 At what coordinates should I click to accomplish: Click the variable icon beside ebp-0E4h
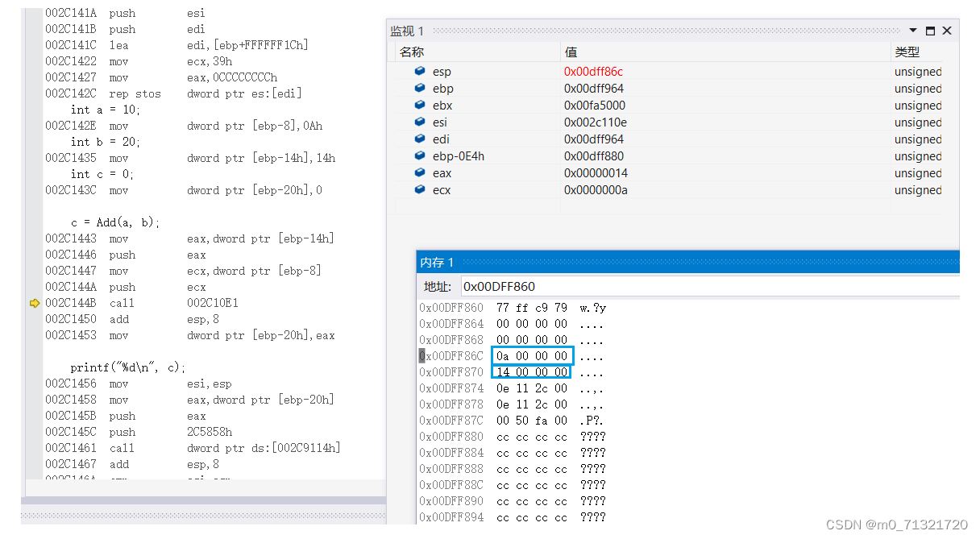420,156
